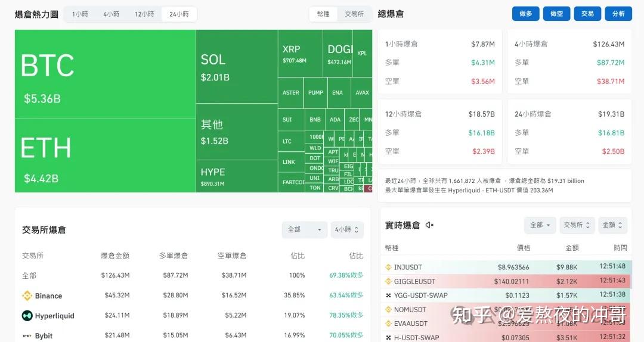The image size is (644, 342).
Task: Select the 全部 row in exchange table
Action: pos(193,275)
